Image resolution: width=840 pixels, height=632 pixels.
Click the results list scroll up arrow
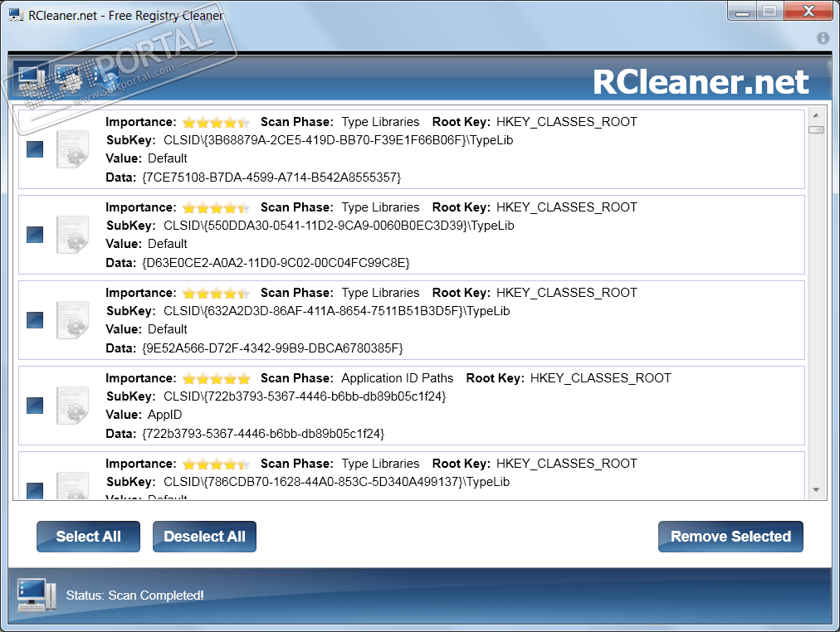pos(816,115)
